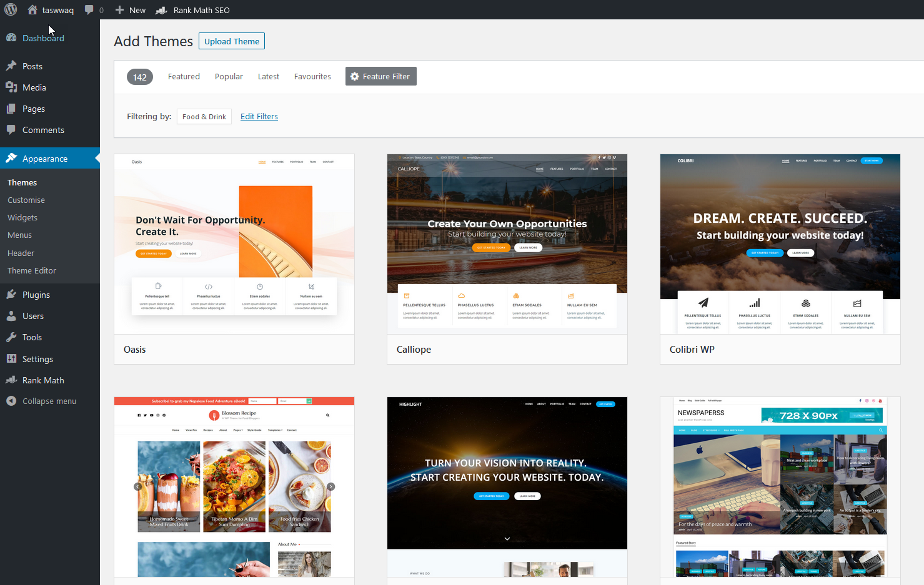Click the Media library icon
Image resolution: width=924 pixels, height=585 pixels.
11,87
